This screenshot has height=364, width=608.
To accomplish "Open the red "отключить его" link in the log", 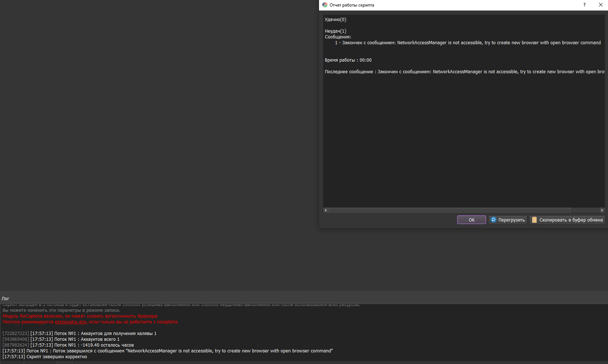I will pos(71,322).
